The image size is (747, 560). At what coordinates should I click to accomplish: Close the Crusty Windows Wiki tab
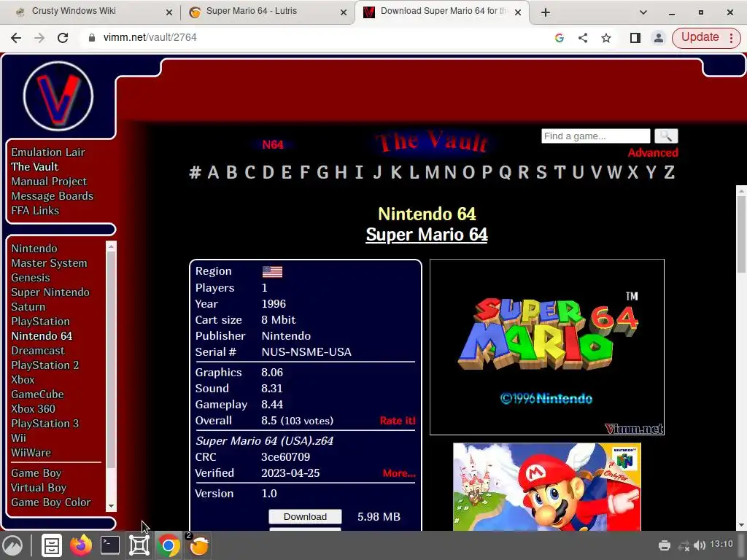point(169,12)
